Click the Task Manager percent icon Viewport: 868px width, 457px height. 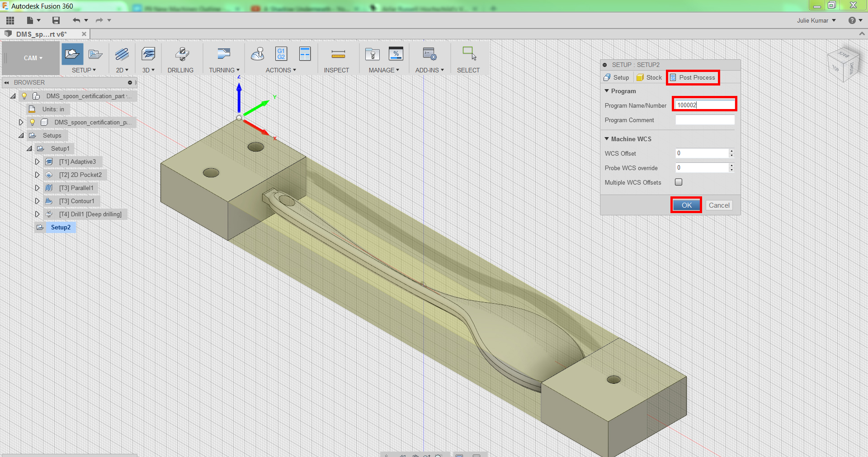[x=396, y=54]
